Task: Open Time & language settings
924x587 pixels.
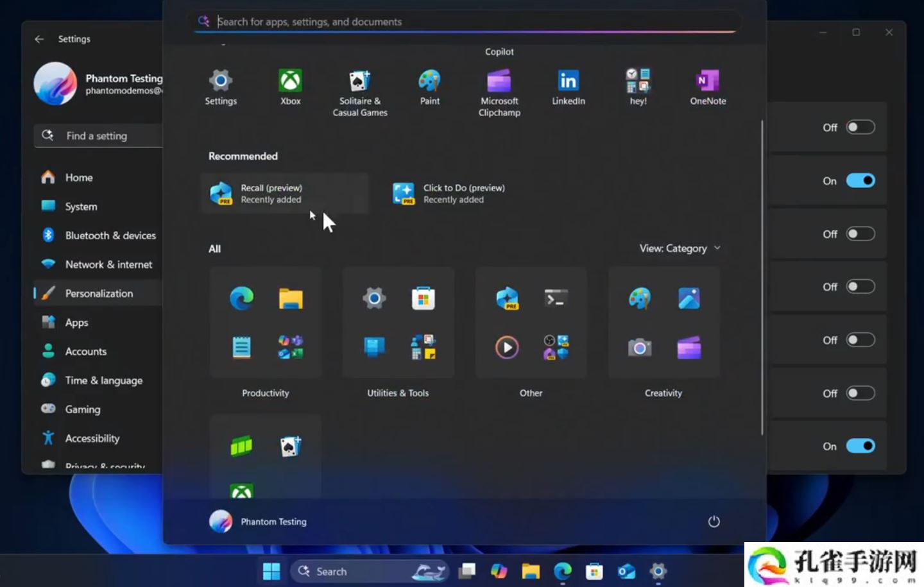Action: coord(98,380)
